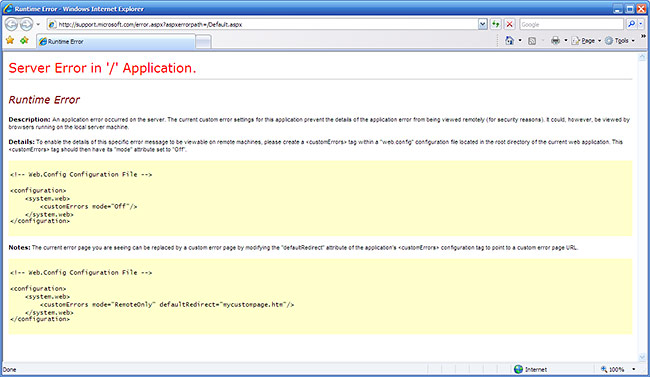Image resolution: width=650 pixels, height=377 pixels.
Task: Click the magnifier Search button
Action: (x=631, y=24)
